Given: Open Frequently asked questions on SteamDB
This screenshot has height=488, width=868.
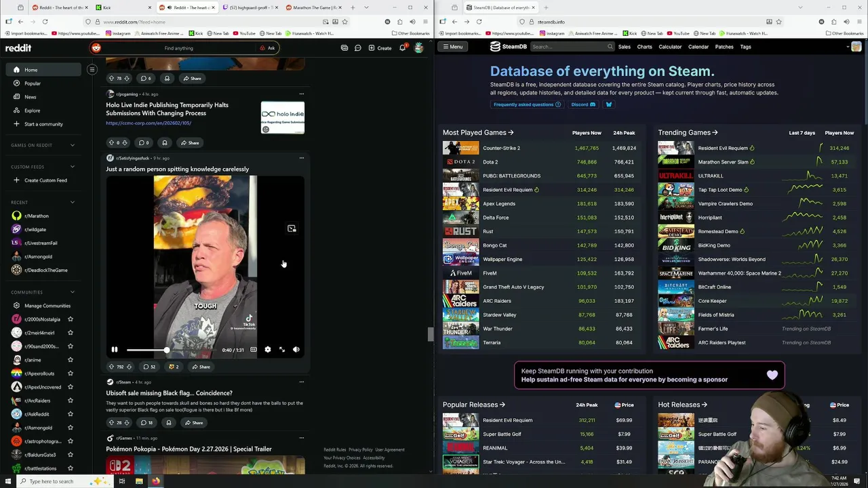Looking at the screenshot, I should click(527, 104).
